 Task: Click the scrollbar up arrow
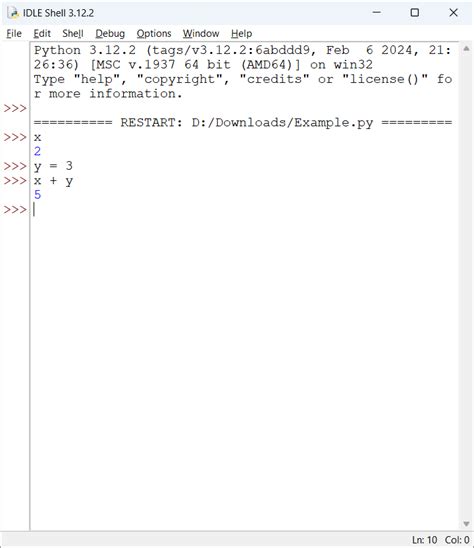(x=466, y=49)
